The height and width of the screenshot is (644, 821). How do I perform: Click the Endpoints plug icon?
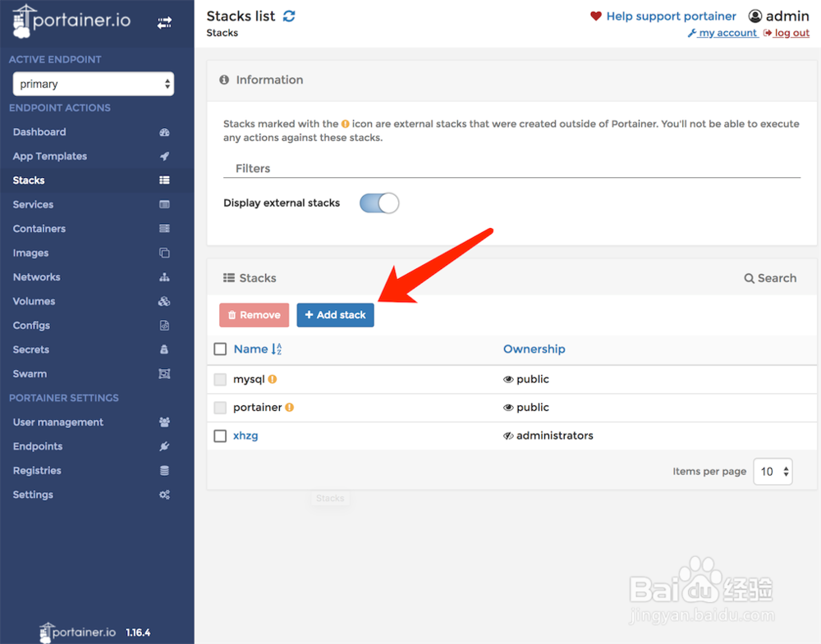(164, 446)
